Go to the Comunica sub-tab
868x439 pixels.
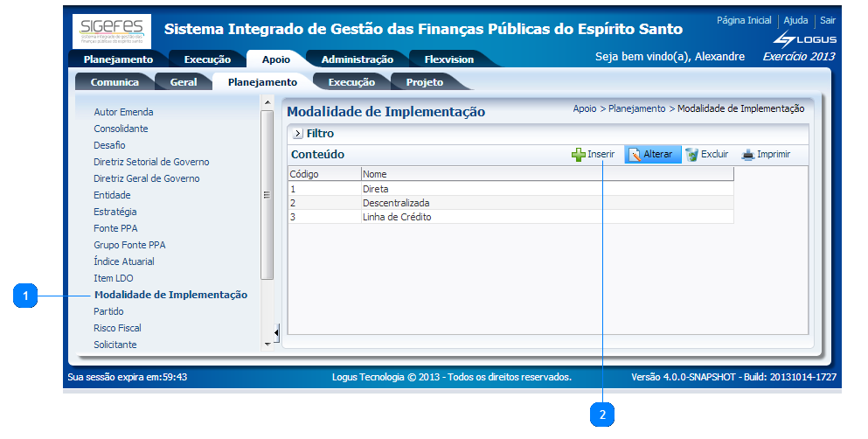115,82
